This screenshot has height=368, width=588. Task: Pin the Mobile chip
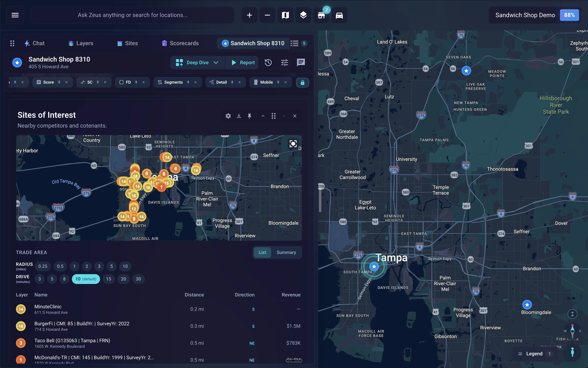point(278,82)
